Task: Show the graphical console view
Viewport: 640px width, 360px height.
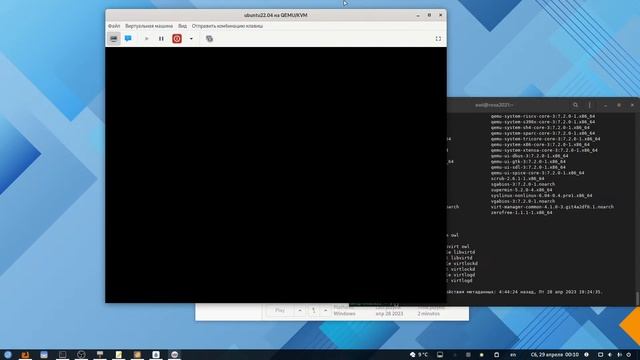Action: click(x=114, y=39)
